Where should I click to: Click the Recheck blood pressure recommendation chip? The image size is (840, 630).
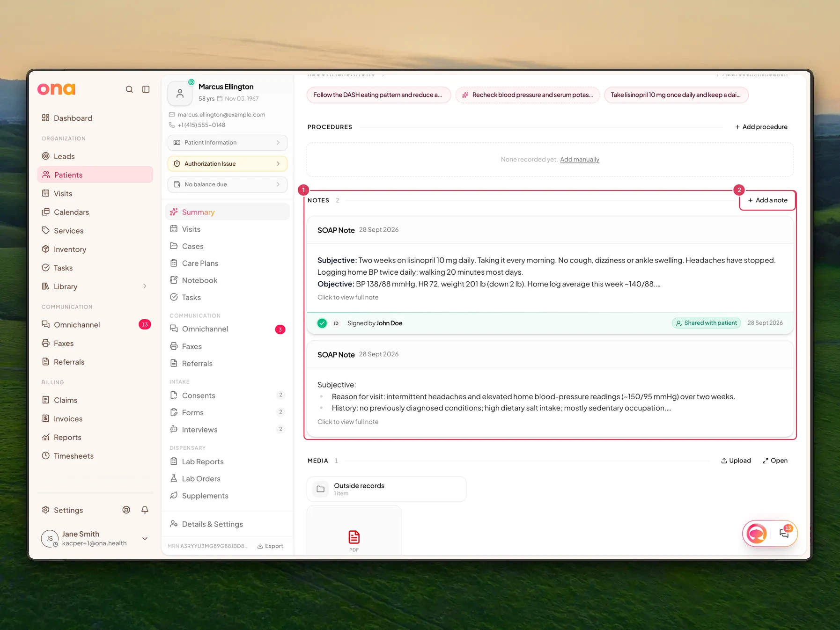528,95
